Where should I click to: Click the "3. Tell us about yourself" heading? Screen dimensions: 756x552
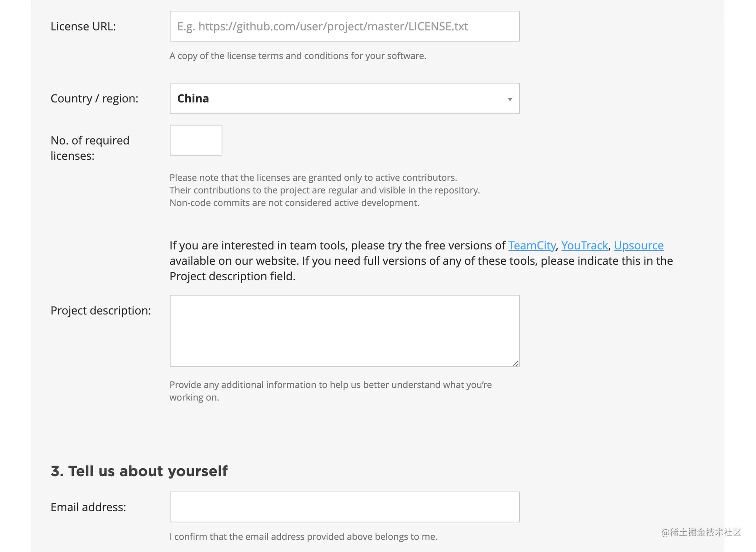(x=139, y=471)
